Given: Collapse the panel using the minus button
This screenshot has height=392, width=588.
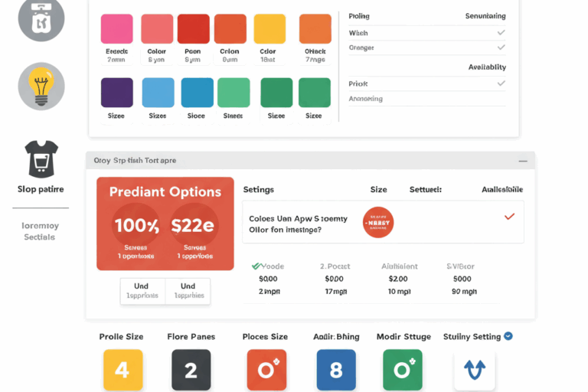Looking at the screenshot, I should click(x=523, y=161).
